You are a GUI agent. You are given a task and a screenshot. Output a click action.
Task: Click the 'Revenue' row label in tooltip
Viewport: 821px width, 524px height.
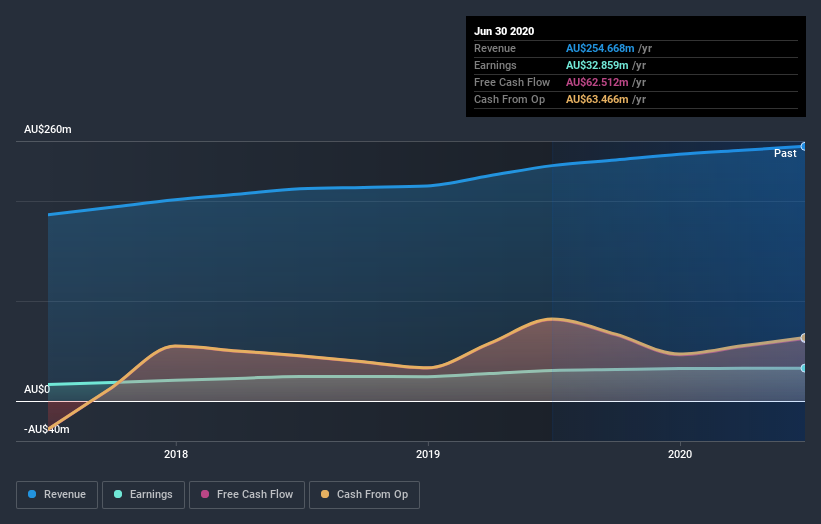click(495, 48)
